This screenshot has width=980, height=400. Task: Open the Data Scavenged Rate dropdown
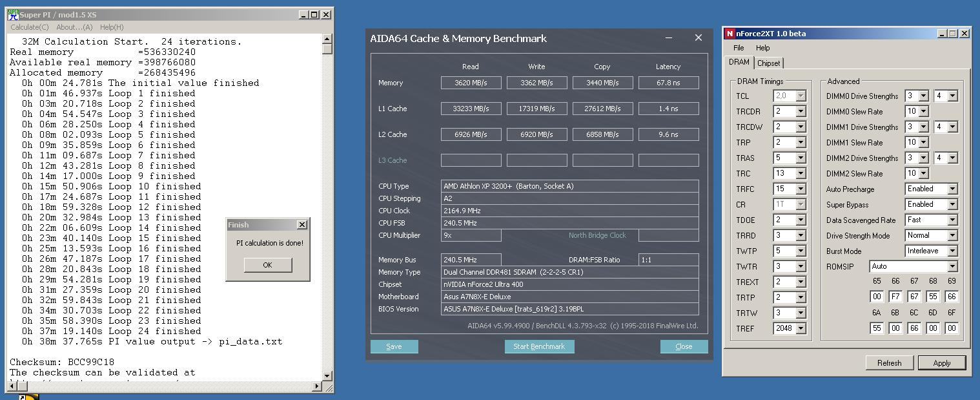coord(952,220)
